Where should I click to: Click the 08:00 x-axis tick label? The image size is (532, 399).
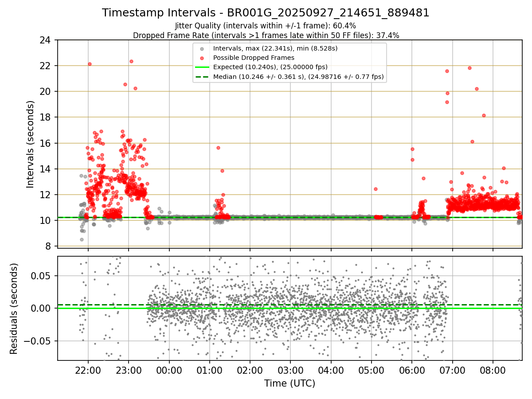click(x=493, y=371)
